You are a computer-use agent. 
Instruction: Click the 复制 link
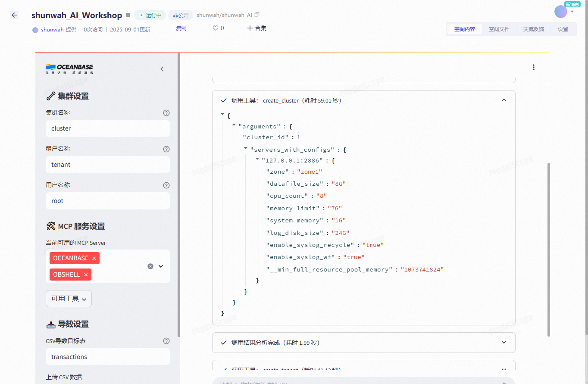point(181,28)
